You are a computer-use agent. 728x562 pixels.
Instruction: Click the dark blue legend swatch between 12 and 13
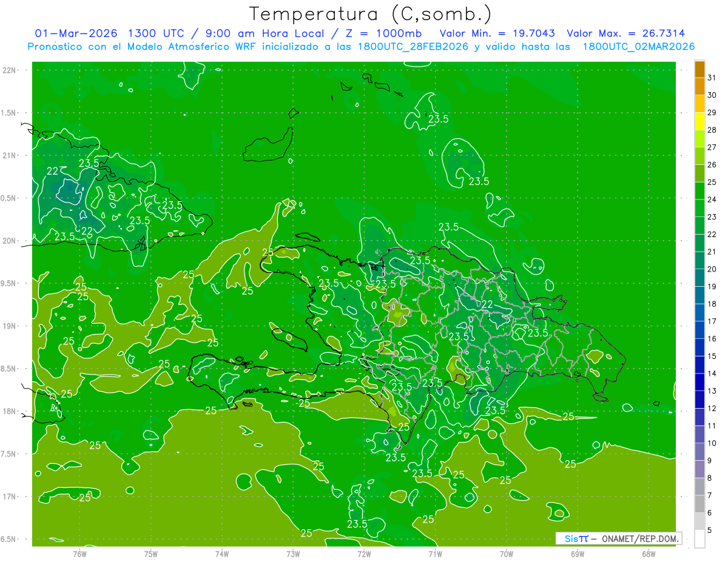coord(699,400)
